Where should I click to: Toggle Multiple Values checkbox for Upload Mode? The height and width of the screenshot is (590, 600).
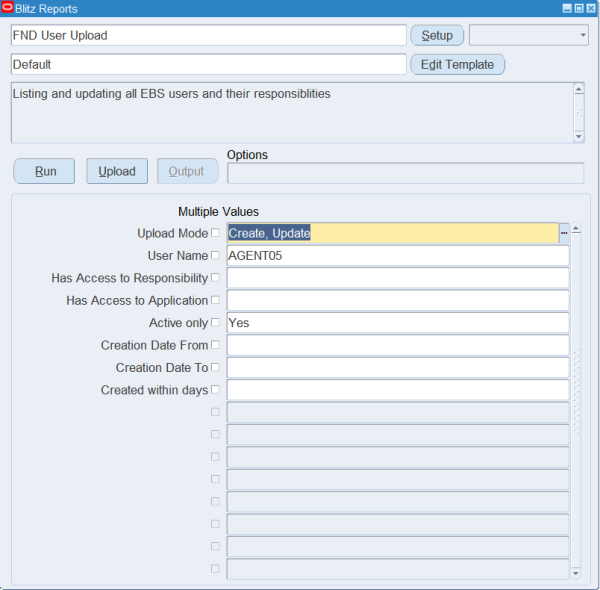click(215, 233)
